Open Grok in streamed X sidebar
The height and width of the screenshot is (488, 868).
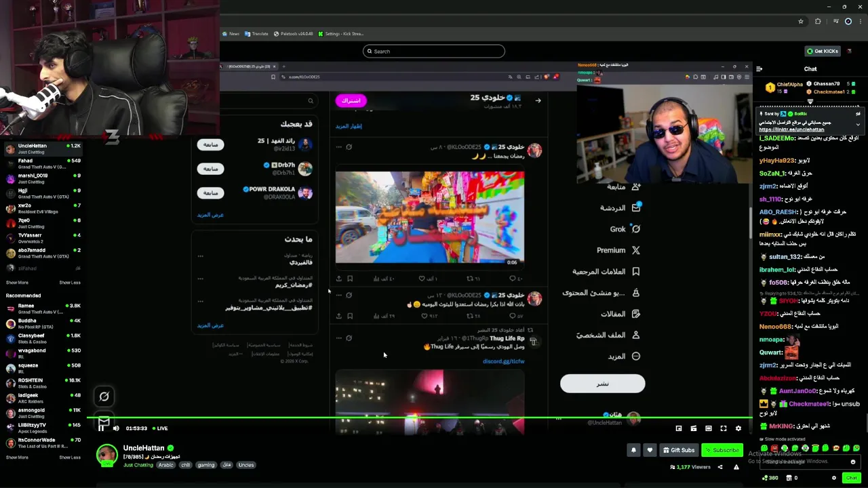[625, 229]
